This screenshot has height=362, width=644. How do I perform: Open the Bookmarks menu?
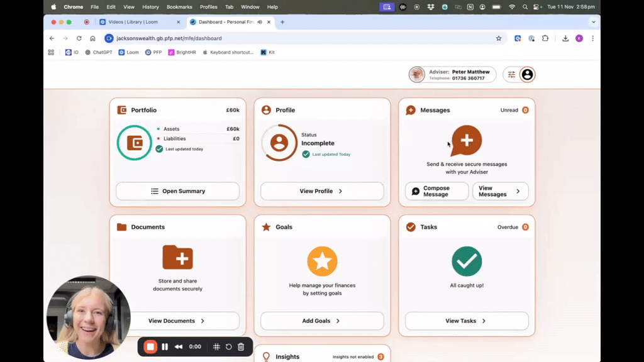point(179,7)
